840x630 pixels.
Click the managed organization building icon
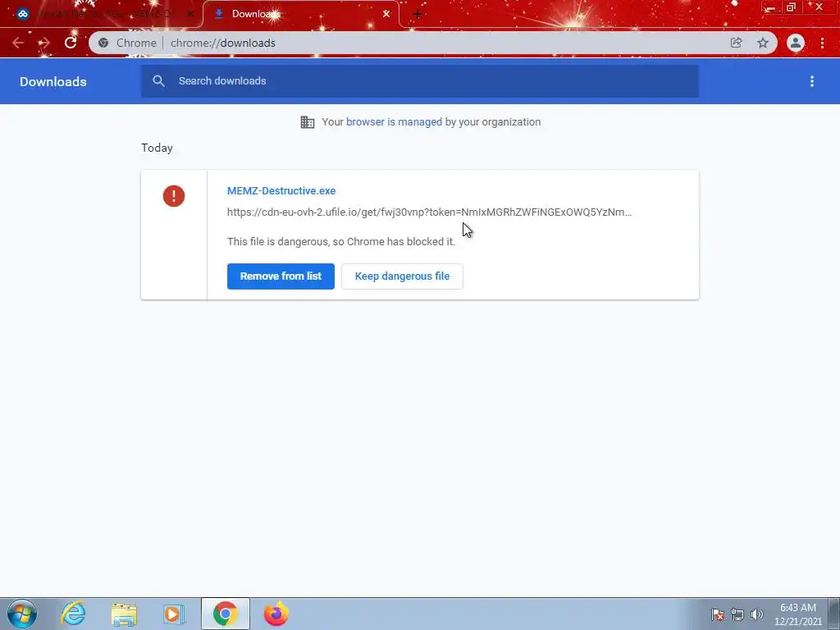tap(308, 122)
